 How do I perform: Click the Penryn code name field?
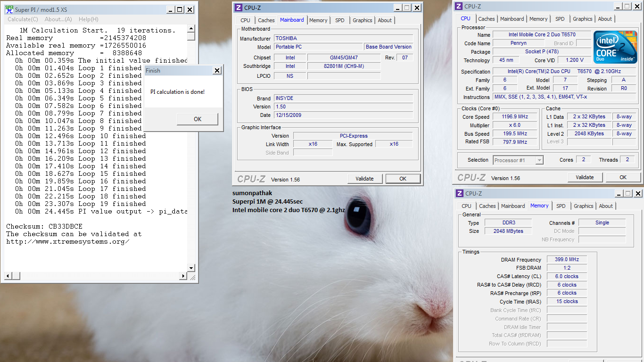coord(519,43)
